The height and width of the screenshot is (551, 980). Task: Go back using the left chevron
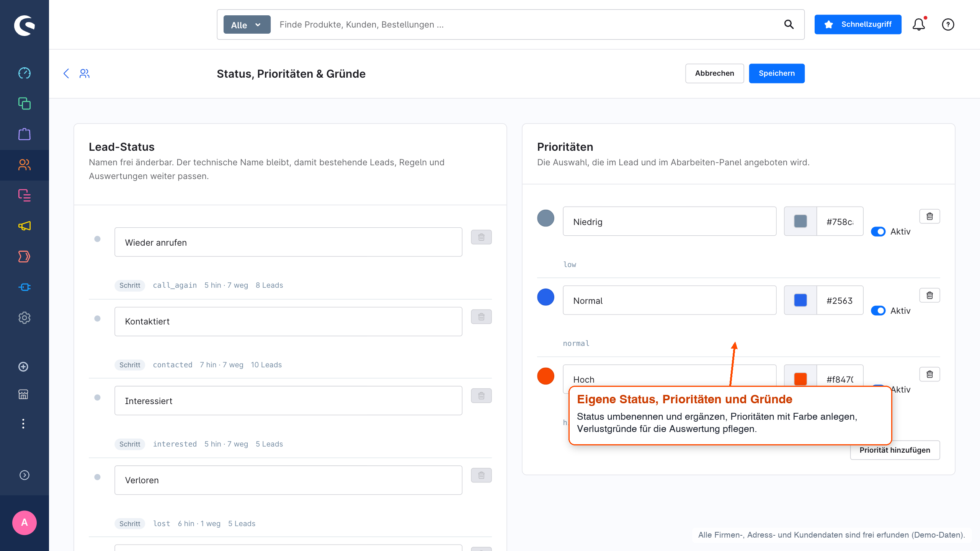pos(66,73)
